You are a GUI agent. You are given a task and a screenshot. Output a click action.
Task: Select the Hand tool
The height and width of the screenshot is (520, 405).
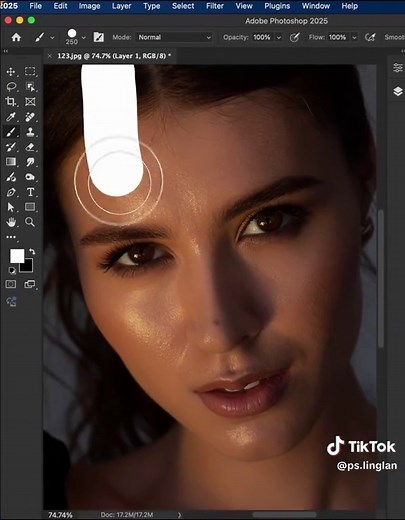tap(11, 222)
